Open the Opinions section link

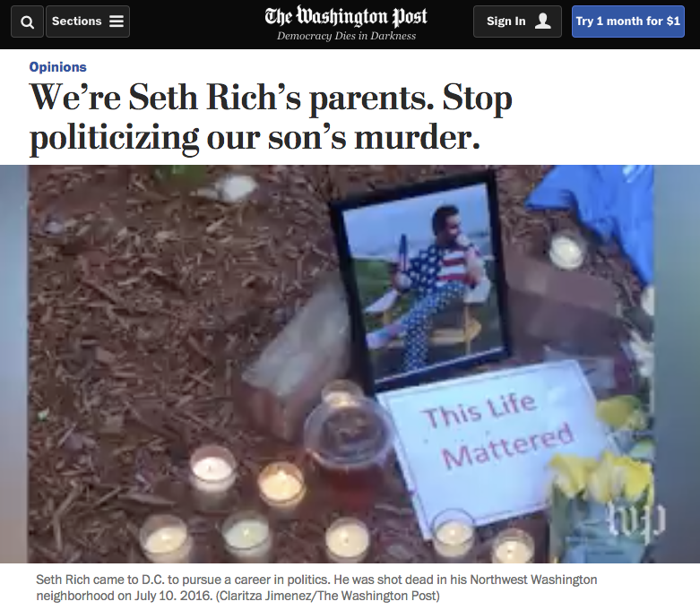point(58,67)
